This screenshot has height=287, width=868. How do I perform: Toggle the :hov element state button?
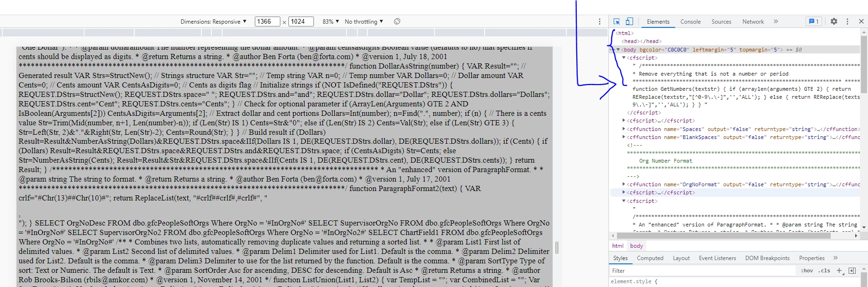[x=807, y=271]
